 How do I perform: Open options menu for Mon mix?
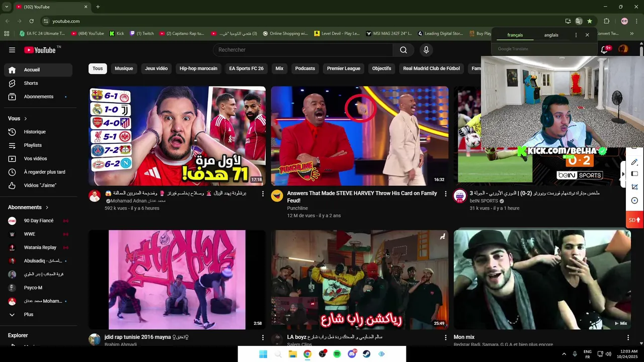pos(628,338)
